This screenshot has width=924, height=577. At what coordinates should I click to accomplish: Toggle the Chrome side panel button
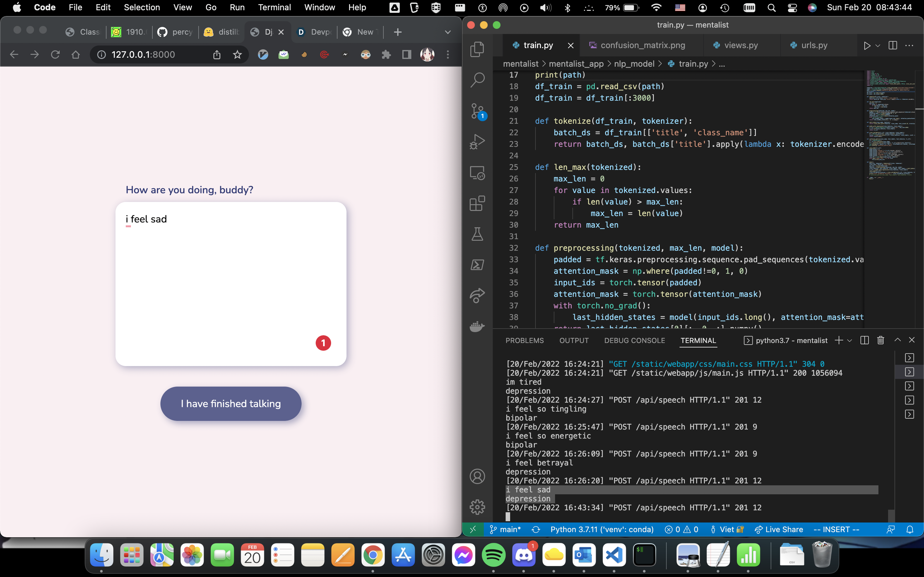point(406,54)
